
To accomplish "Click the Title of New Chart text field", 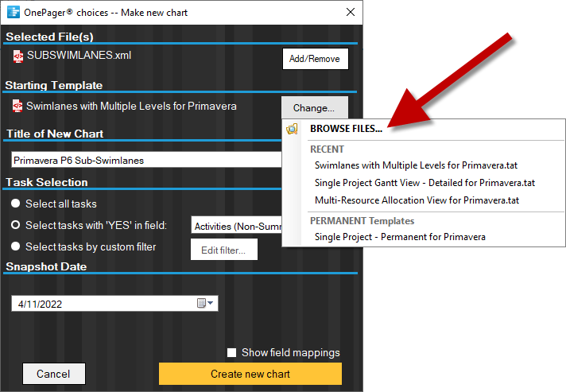I will tap(146, 160).
